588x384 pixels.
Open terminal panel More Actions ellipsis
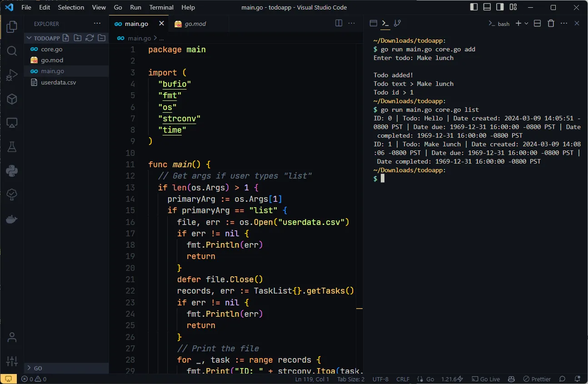564,23
